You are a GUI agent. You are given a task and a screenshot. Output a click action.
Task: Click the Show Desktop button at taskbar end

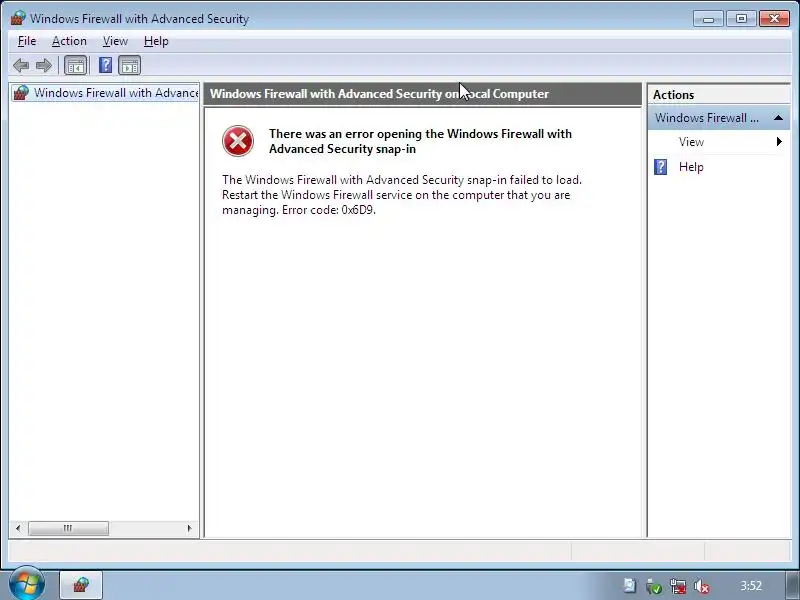coord(793,585)
